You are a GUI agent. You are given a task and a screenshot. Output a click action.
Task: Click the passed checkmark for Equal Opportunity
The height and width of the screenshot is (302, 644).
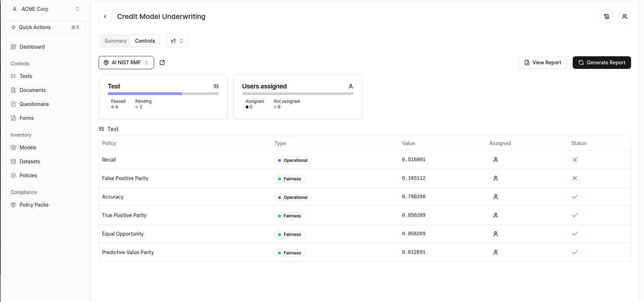tap(575, 234)
